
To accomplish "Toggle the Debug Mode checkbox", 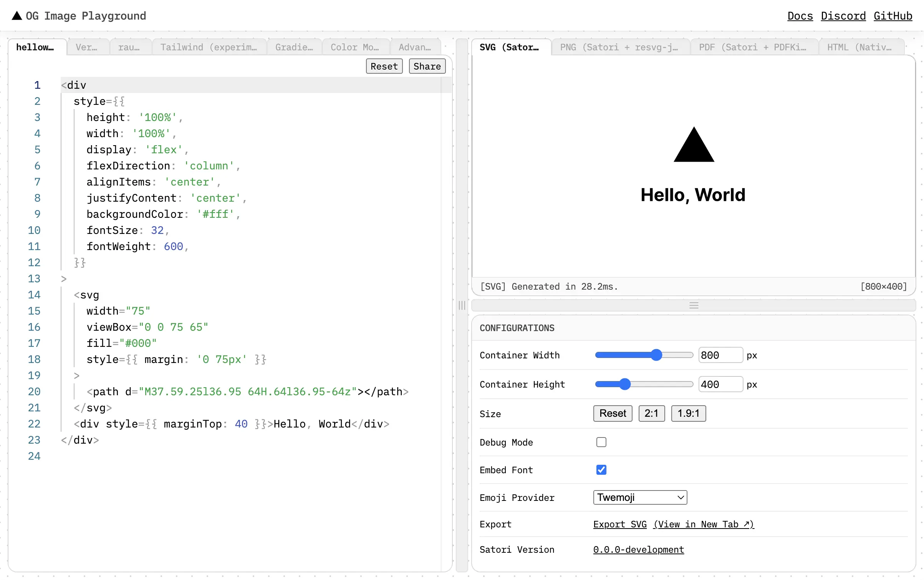I will coord(601,442).
